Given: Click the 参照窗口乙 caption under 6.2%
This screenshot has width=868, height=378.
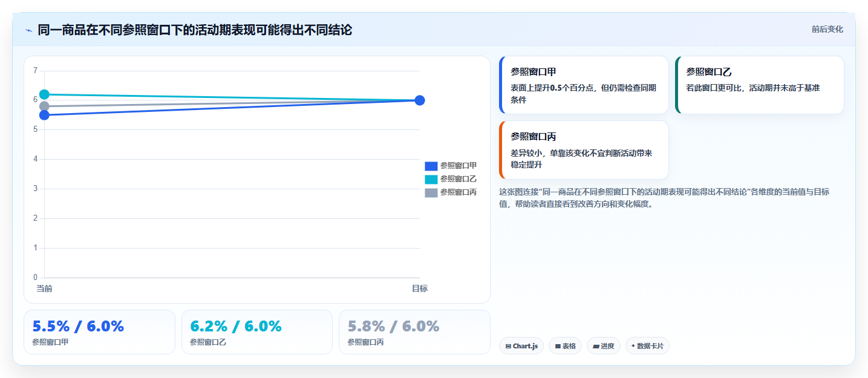Looking at the screenshot, I should pyautogui.click(x=208, y=342).
